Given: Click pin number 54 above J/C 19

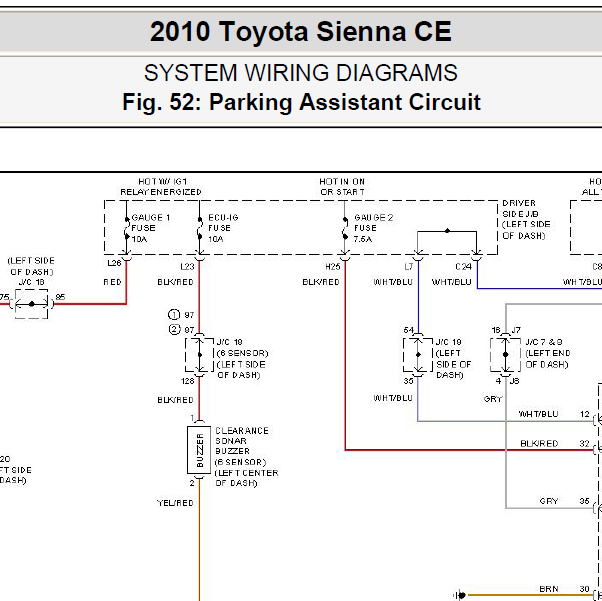Looking at the screenshot, I should click(x=408, y=330).
